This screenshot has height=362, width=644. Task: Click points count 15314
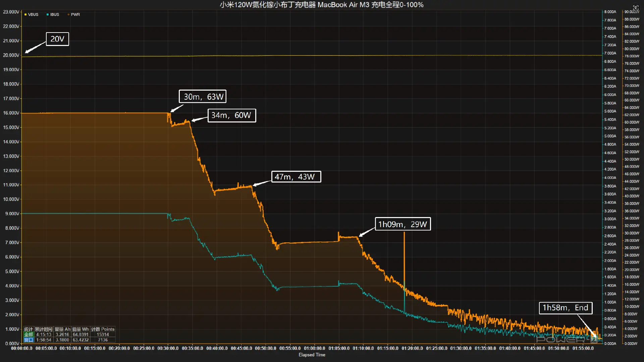tap(103, 334)
